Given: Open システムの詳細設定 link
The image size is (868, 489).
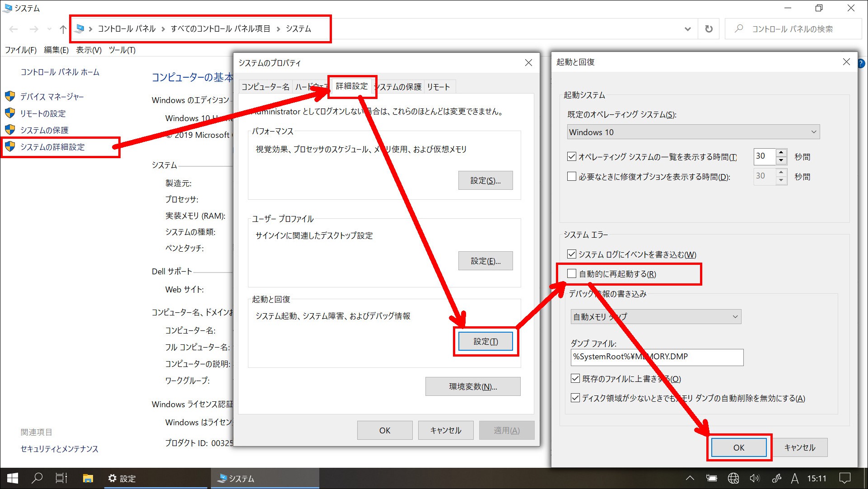Looking at the screenshot, I should [x=52, y=147].
